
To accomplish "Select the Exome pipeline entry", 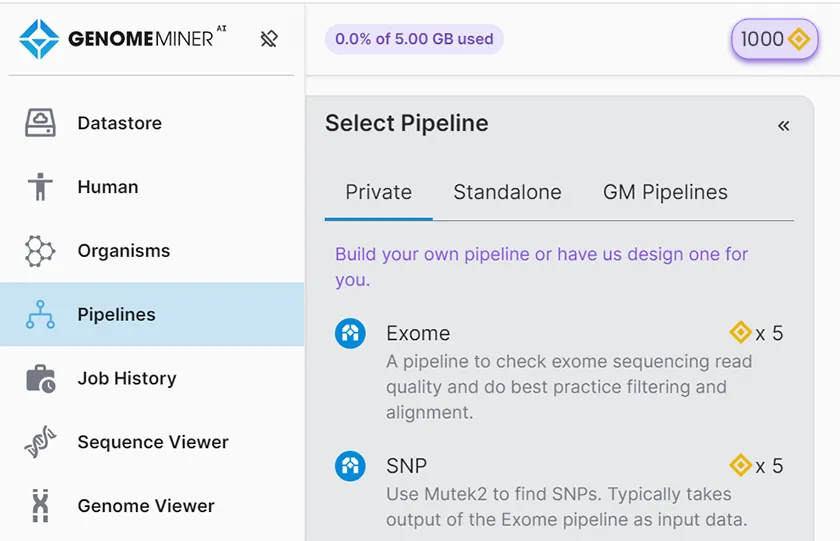I will [x=418, y=333].
